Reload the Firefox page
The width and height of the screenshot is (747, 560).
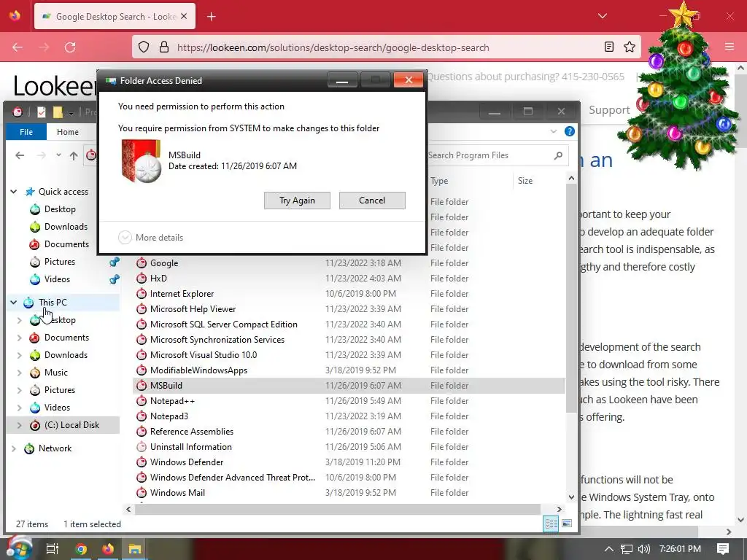pos(70,47)
